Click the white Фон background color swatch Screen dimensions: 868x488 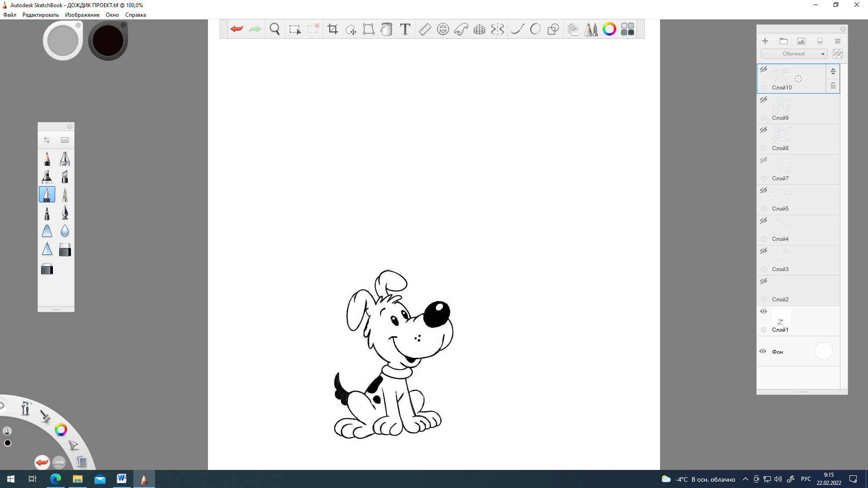[x=823, y=351]
